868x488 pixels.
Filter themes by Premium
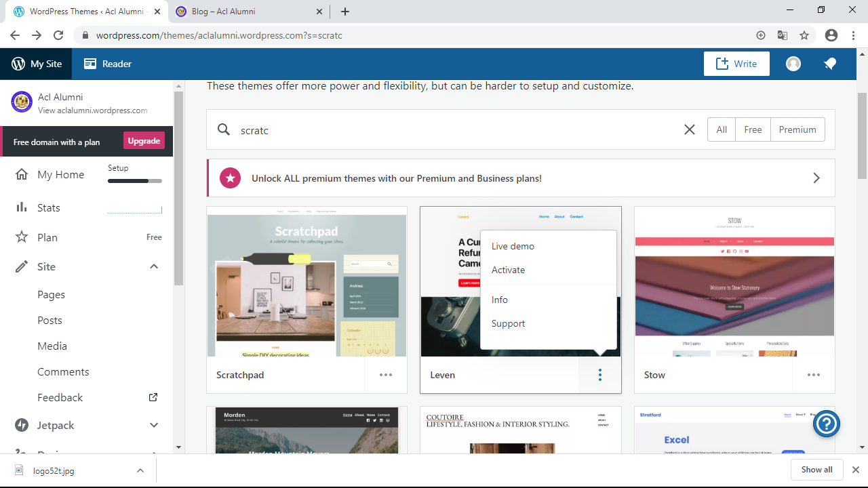click(x=797, y=129)
